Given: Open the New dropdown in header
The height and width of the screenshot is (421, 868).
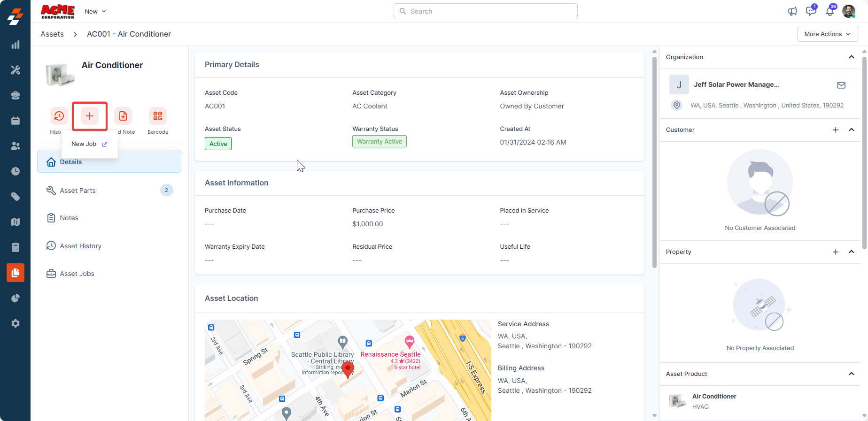Looking at the screenshot, I should tap(95, 11).
